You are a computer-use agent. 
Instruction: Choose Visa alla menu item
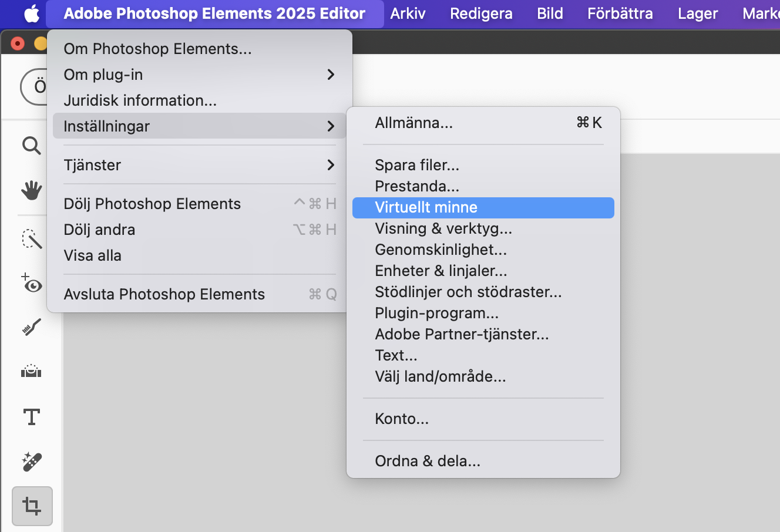pos(200,255)
